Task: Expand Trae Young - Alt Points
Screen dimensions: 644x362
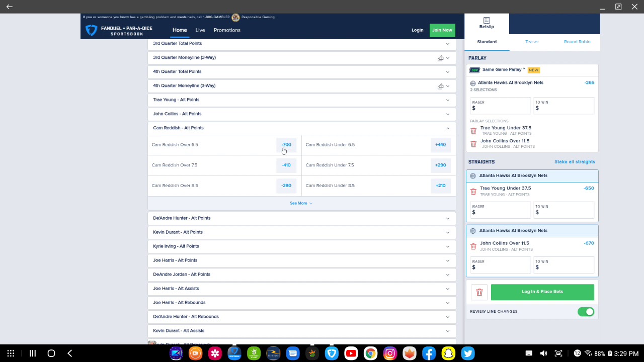Action: coord(301,100)
